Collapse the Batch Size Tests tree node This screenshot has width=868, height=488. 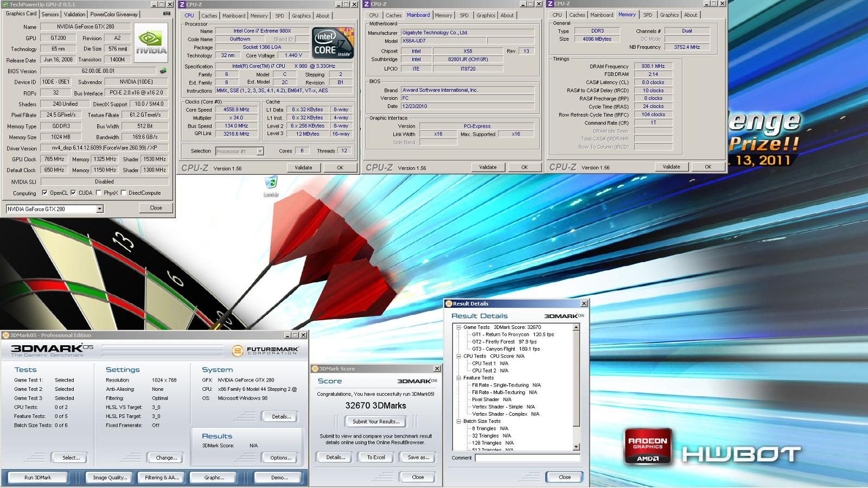click(459, 421)
